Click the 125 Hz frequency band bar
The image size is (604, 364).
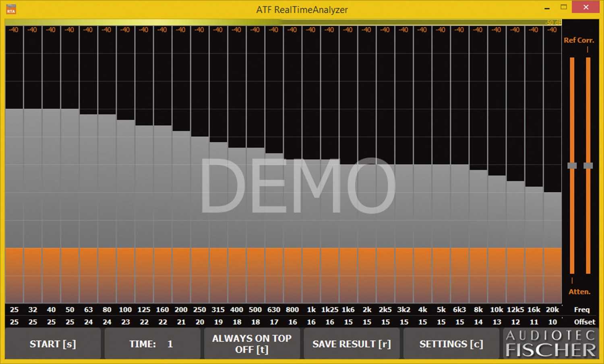click(144, 214)
